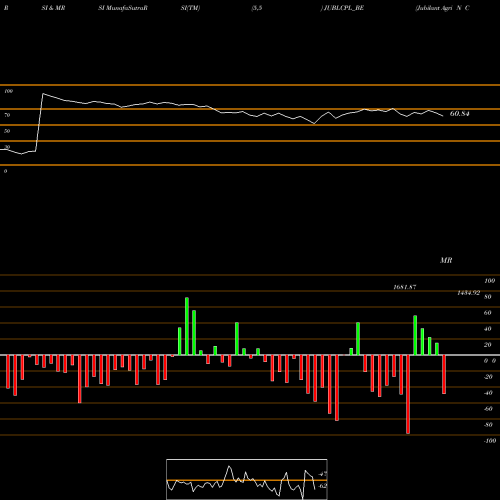Click the 0 label below the RSI panel

pos(5,171)
